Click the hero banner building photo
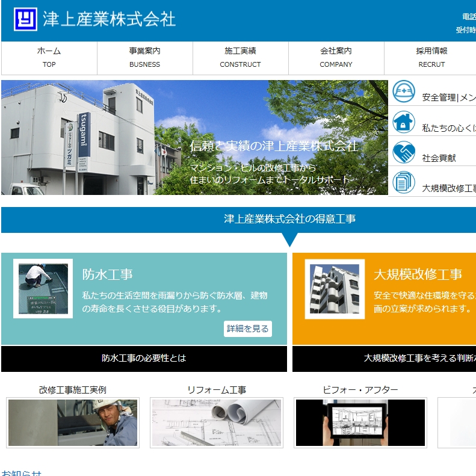This screenshot has height=476, width=476. point(194,138)
